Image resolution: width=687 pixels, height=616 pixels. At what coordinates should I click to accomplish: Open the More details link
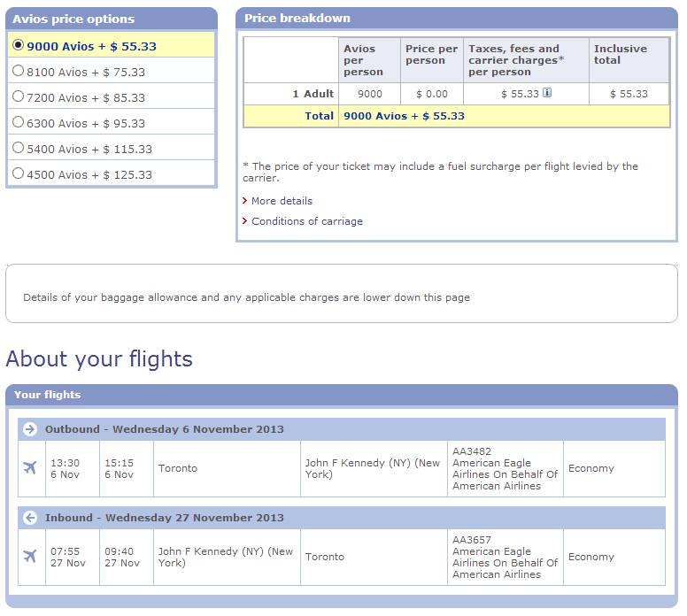[x=282, y=201]
